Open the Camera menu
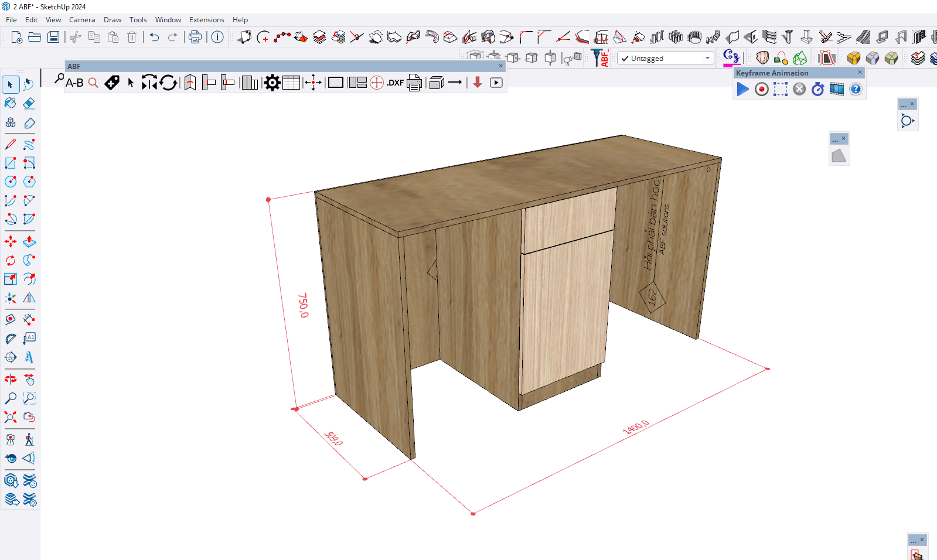The image size is (937, 560). 82,20
